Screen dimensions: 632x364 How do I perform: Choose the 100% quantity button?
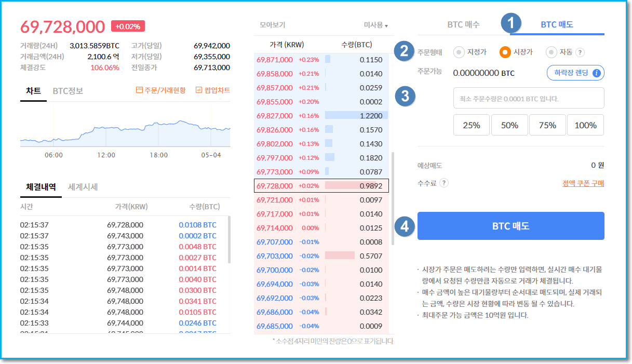point(585,125)
